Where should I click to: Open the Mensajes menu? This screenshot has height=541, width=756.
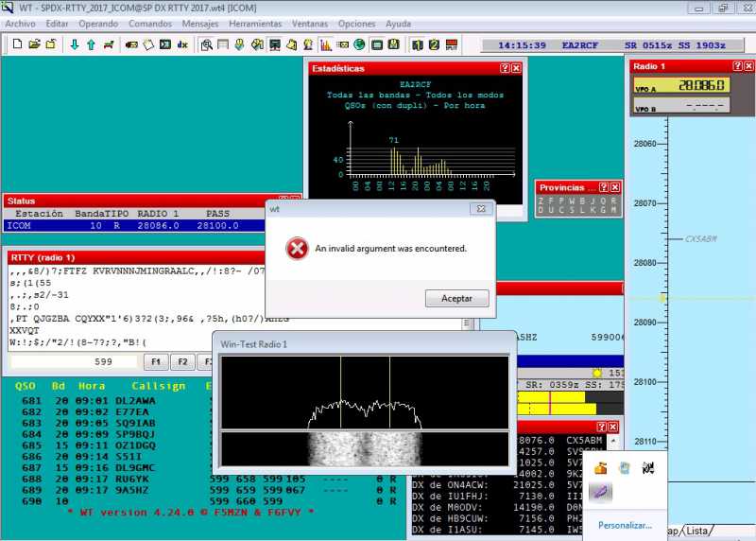click(x=200, y=24)
